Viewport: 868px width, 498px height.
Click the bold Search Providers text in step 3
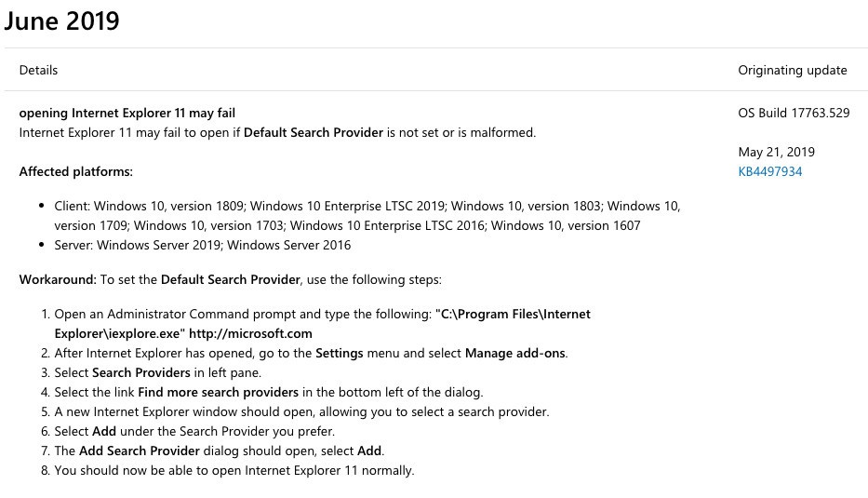(140, 372)
